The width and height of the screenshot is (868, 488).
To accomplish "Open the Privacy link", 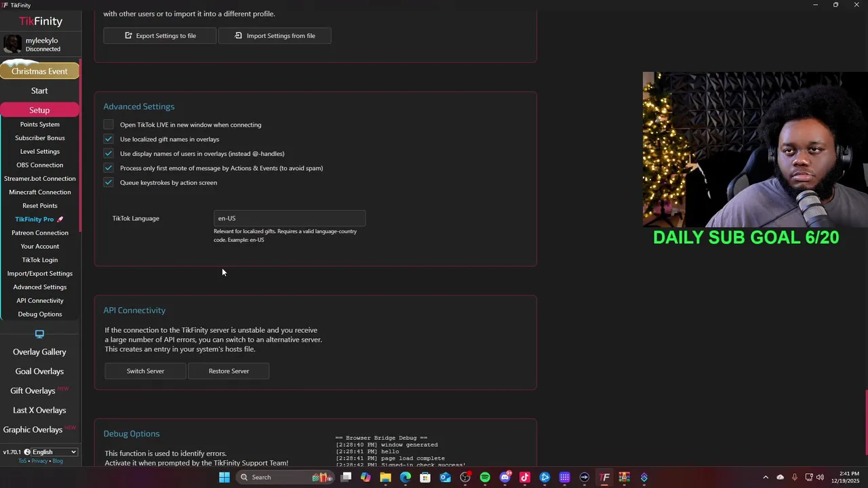I will pos(39,461).
